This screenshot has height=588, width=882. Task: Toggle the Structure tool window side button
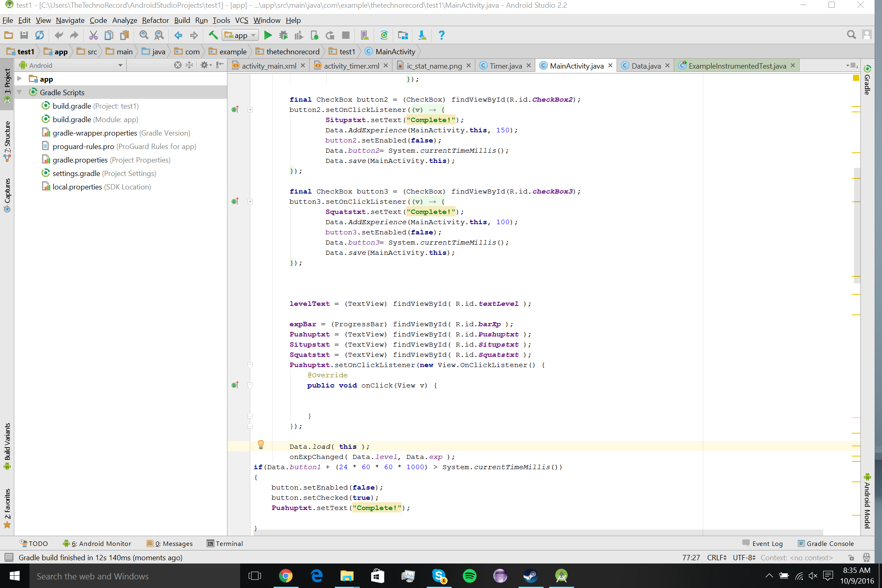[7, 141]
